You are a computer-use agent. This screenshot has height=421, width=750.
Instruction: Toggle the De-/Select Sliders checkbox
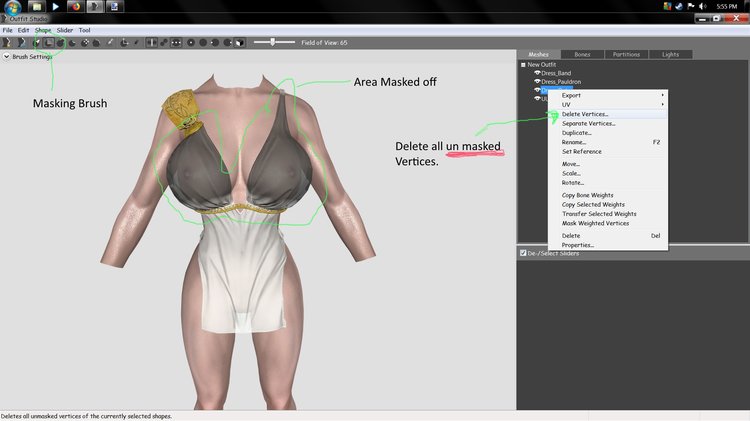[x=523, y=253]
